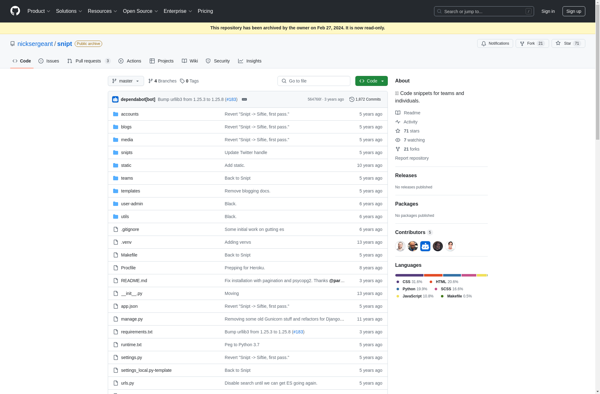Switch to the Security tab
Screen dimensions: 600x394
218,61
